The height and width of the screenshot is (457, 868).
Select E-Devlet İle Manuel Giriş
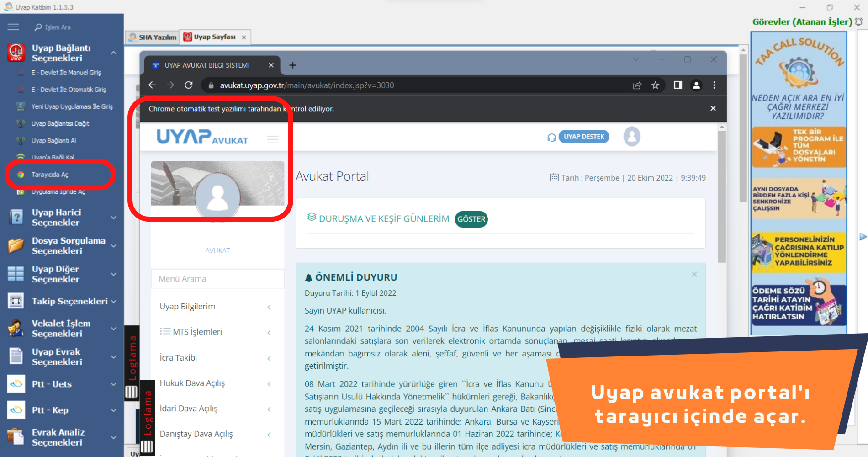66,72
